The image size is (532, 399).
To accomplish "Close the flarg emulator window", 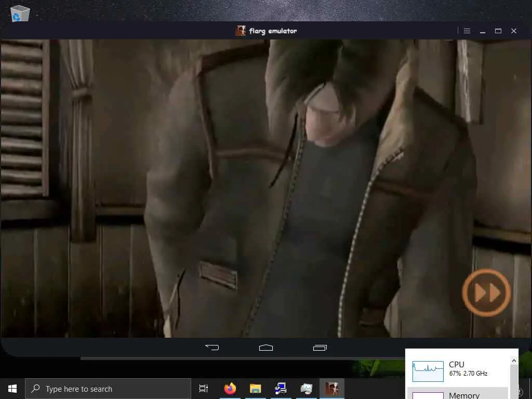I will click(x=514, y=31).
